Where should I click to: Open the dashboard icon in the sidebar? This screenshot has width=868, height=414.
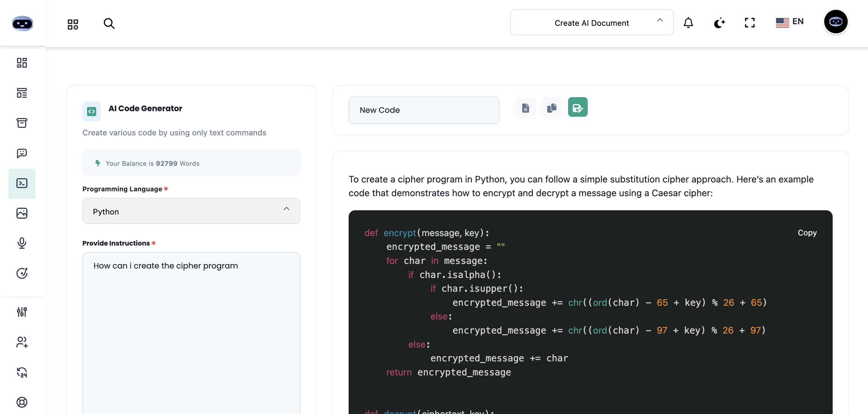pyautogui.click(x=22, y=63)
